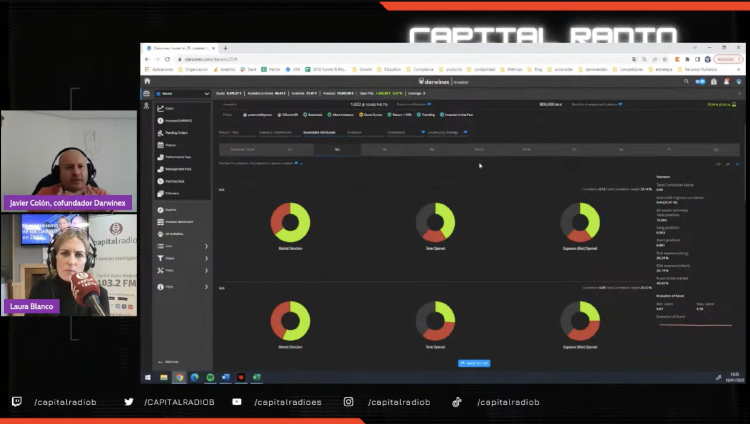Reload the page with browser refresh icon
Image resolution: width=750 pixels, height=424 pixels.
pos(168,59)
